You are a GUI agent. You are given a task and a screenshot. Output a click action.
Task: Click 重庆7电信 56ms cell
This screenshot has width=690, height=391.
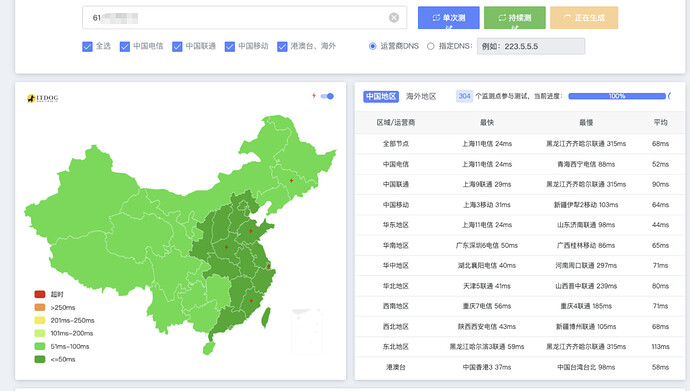pyautogui.click(x=487, y=306)
